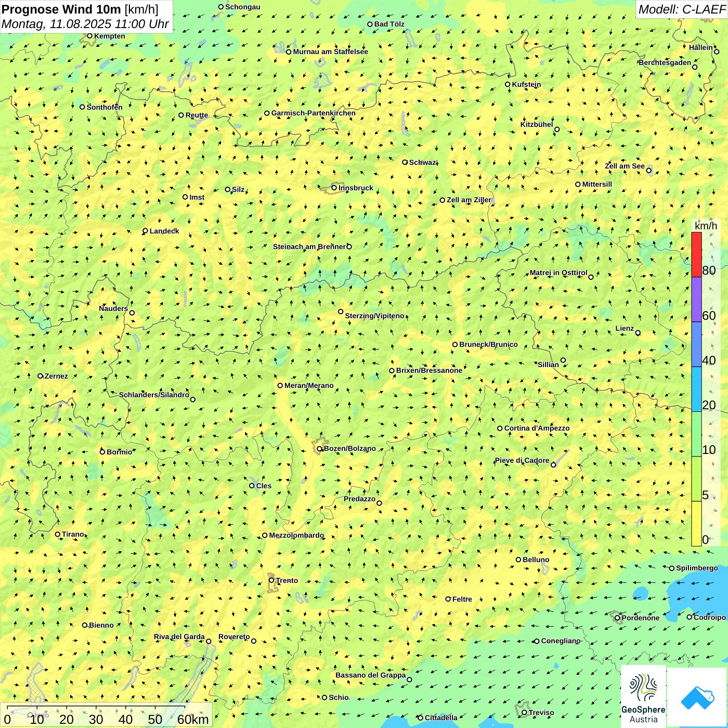This screenshot has height=728, width=728.
Task: Click the Zell am See label
Action: pos(625,166)
